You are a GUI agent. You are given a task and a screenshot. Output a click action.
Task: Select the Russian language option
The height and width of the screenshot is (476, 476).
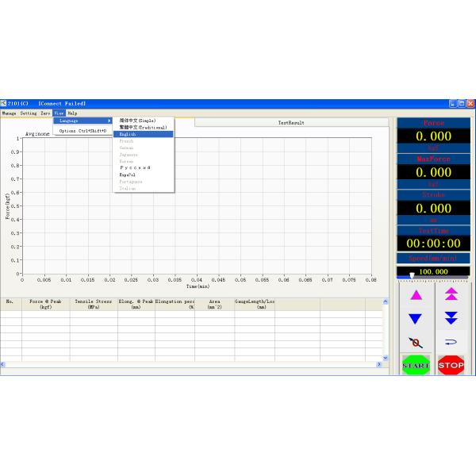pos(134,167)
